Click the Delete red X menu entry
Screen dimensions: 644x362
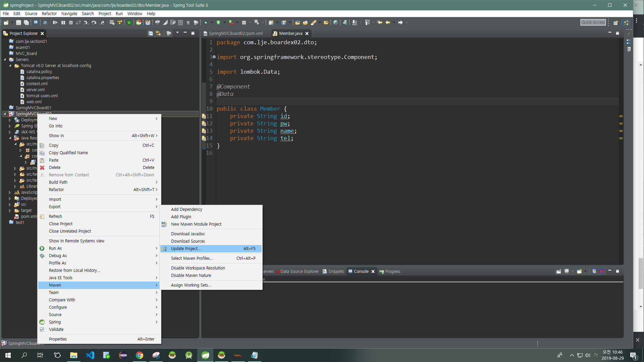[x=55, y=168]
